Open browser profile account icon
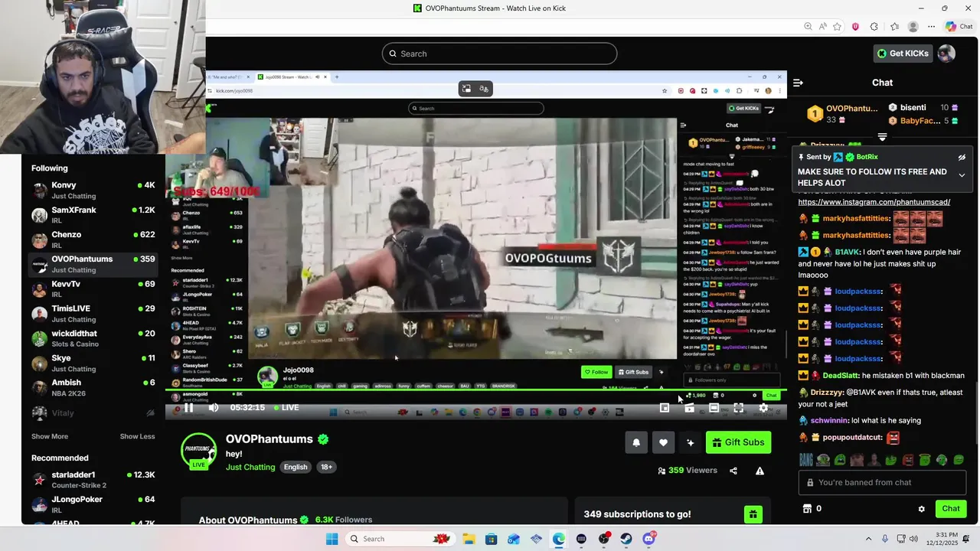 [913, 27]
